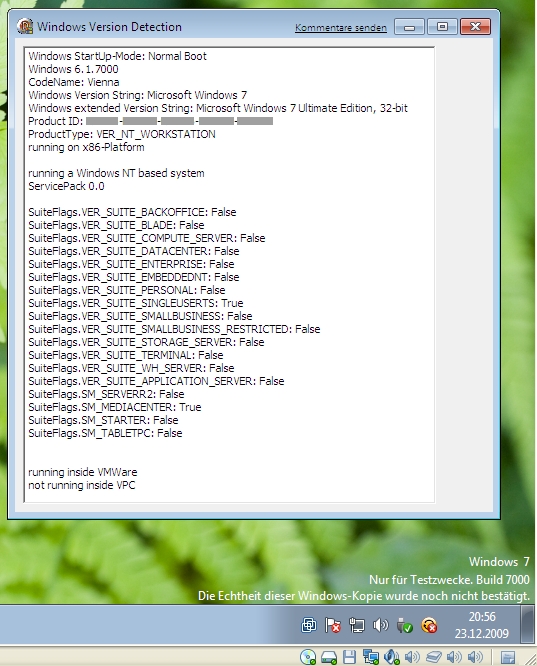Click the VER_SUITE_SMALLBUSINESS_RESTRICTED: False line
The image size is (537, 666).
coord(174,329)
